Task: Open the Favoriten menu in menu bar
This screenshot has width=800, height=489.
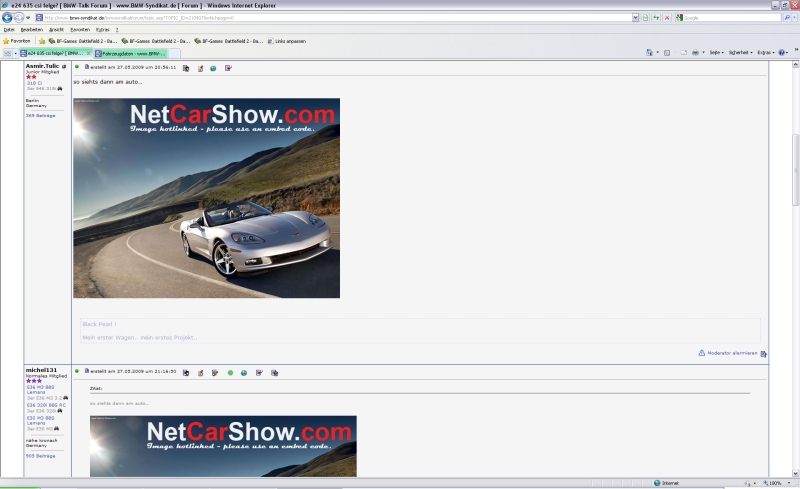Action: click(80, 30)
